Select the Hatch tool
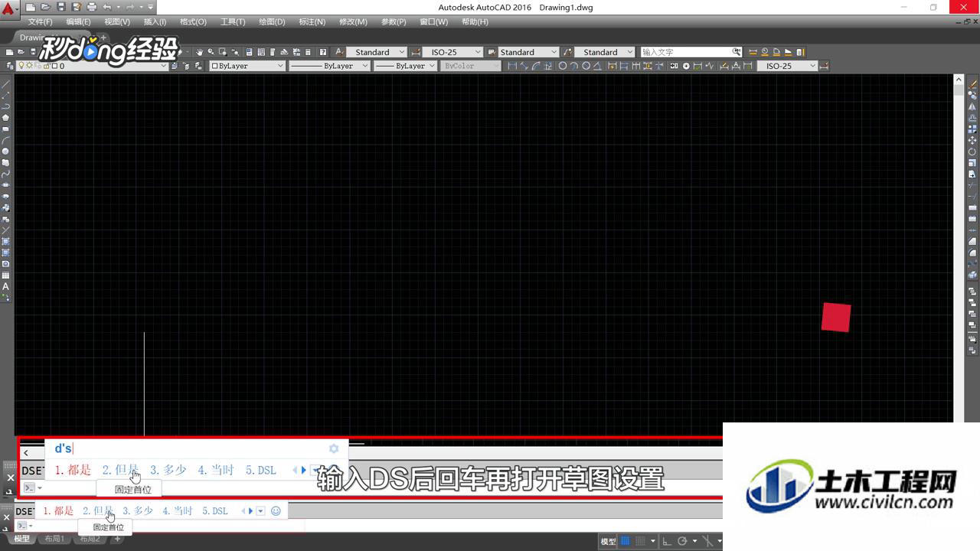980x551 pixels. (5, 241)
